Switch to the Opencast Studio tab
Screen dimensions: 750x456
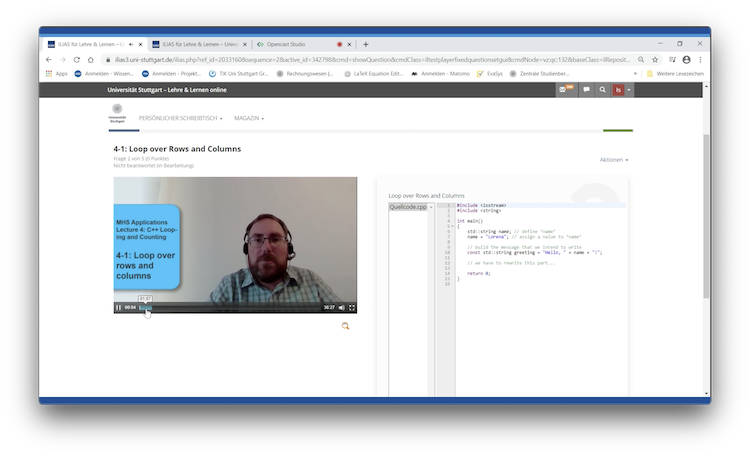(299, 44)
